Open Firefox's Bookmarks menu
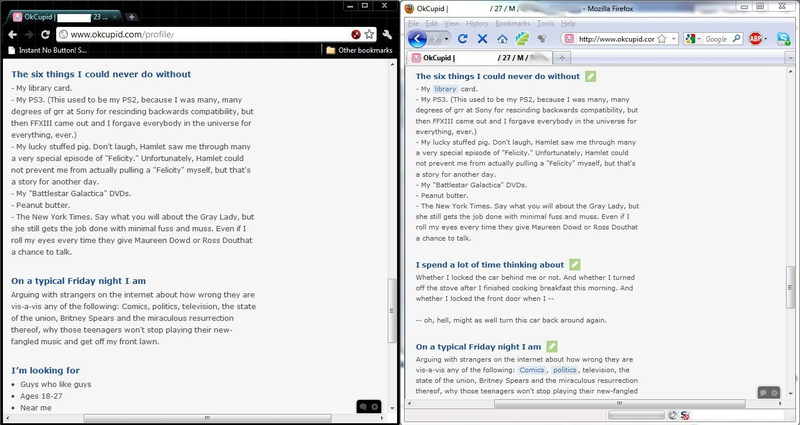This screenshot has height=425, width=800. pos(513,23)
